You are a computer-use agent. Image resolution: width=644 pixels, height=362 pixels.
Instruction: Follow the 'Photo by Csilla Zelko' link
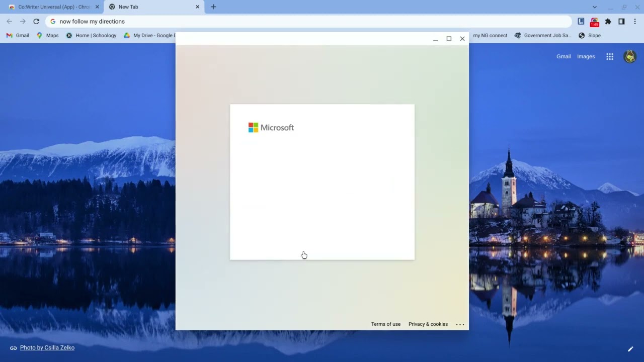pyautogui.click(x=47, y=348)
